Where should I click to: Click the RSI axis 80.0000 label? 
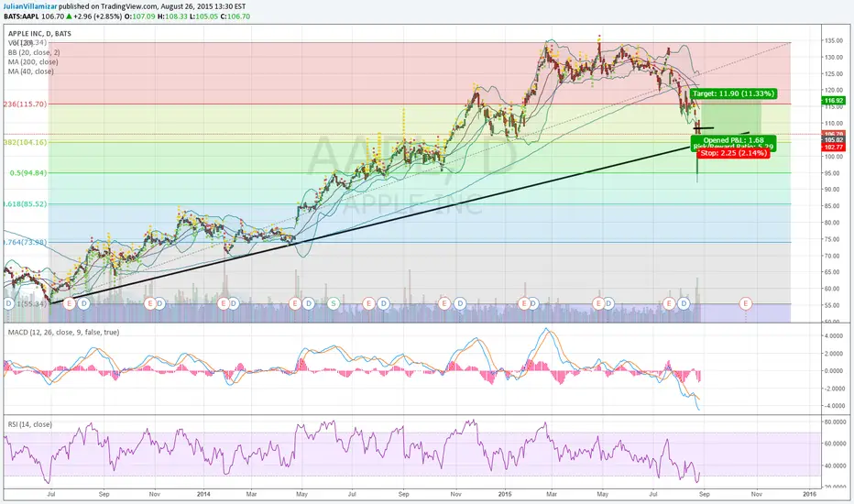tap(835, 422)
